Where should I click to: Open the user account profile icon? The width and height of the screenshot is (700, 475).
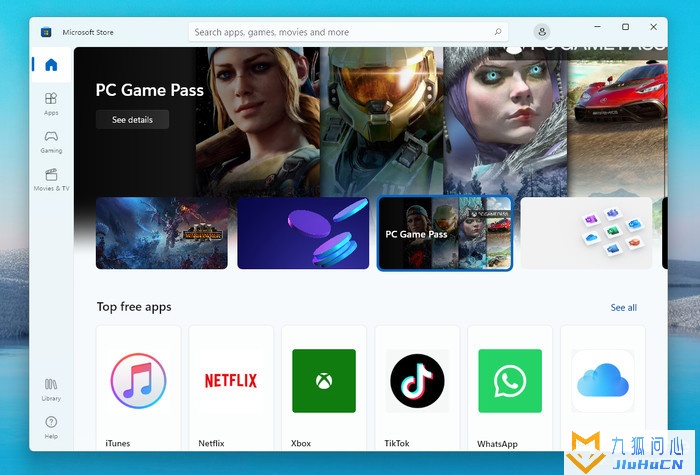pos(542,32)
